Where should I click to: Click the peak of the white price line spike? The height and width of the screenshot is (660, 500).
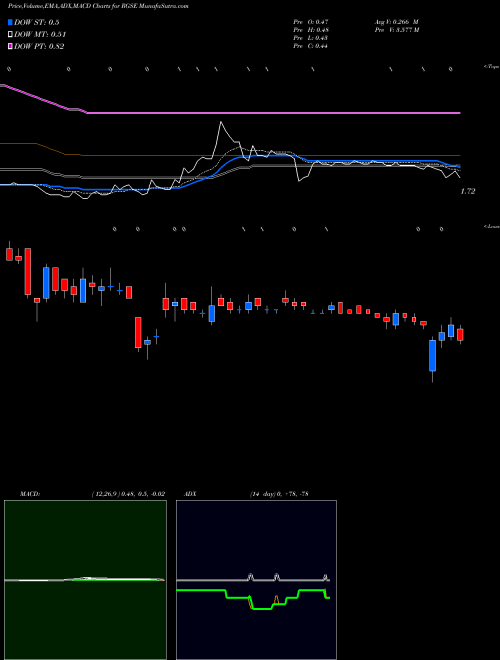(x=221, y=122)
